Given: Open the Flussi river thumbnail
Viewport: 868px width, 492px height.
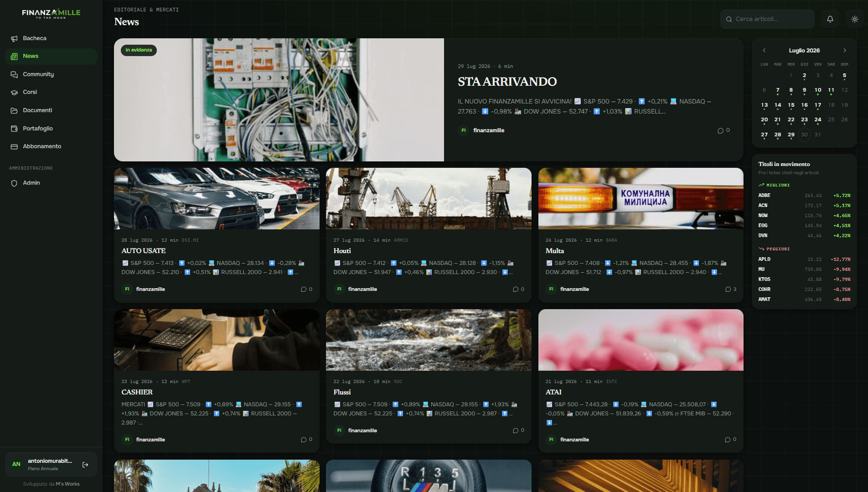Looking at the screenshot, I should pyautogui.click(x=429, y=340).
